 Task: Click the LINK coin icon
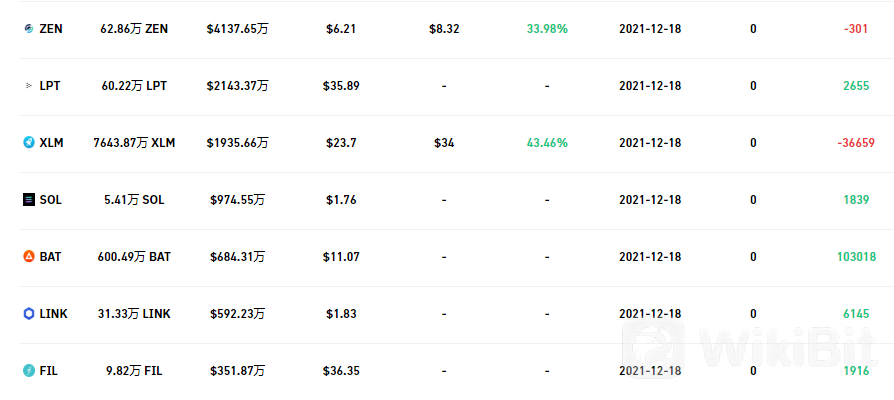pyautogui.click(x=29, y=314)
